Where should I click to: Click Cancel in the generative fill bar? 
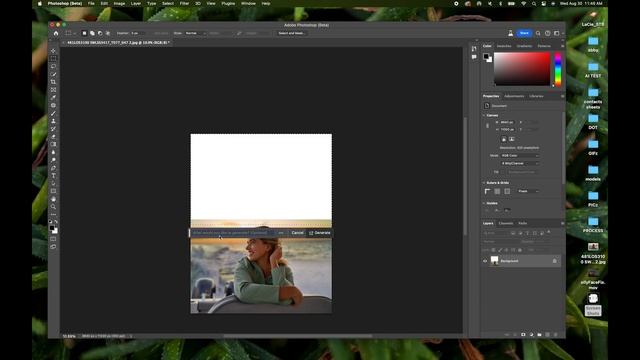click(297, 233)
